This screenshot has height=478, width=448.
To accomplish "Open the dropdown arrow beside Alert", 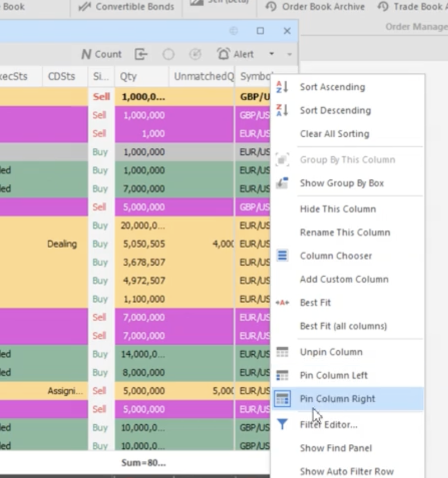I will click(x=273, y=54).
